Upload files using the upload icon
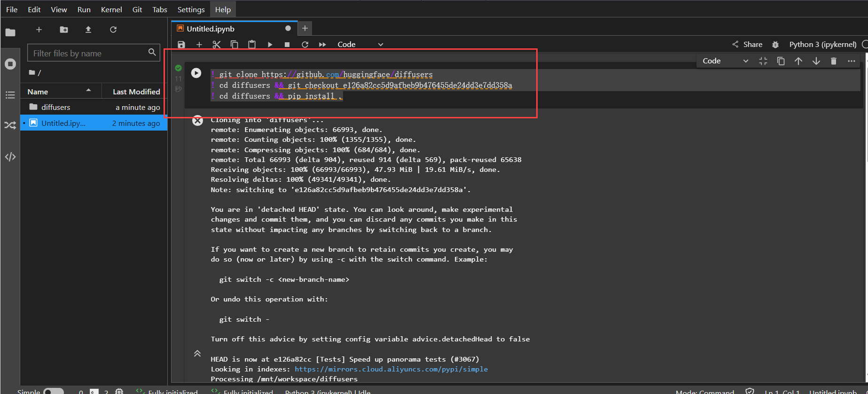 tap(88, 30)
